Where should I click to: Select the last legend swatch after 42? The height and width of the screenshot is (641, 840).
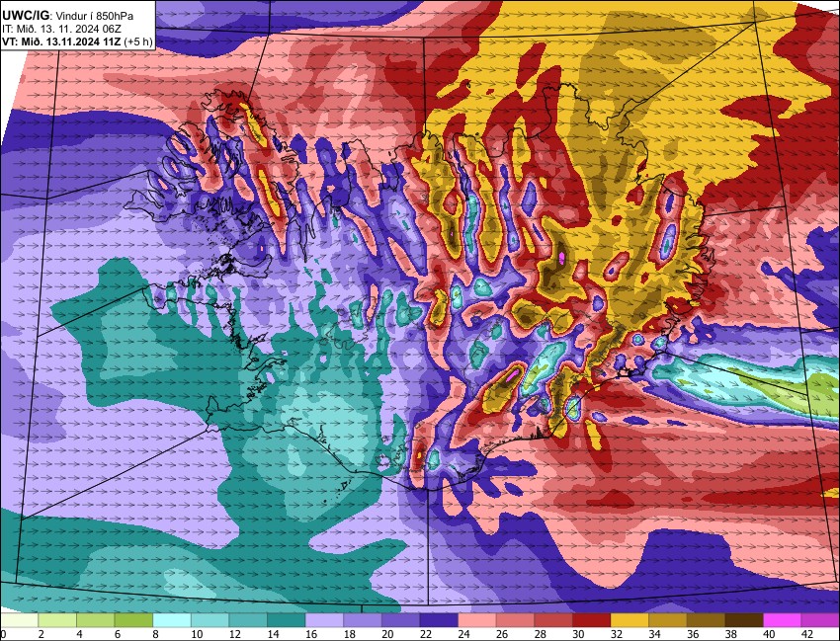point(820,620)
